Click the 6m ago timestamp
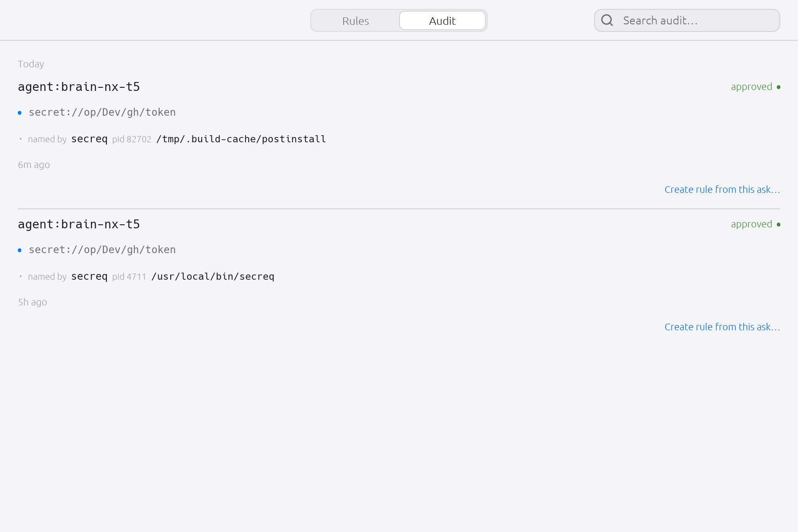798x532 pixels. coord(34,165)
